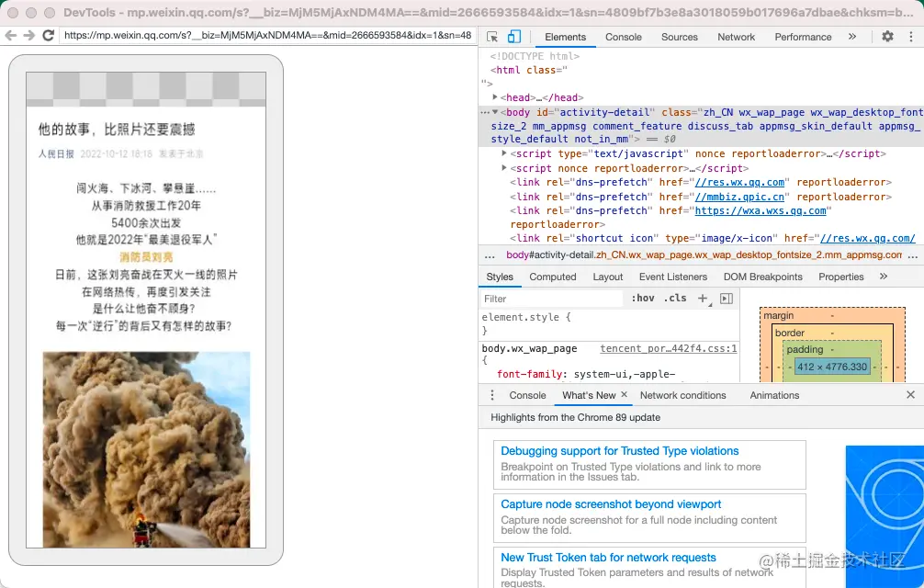
Task: Show more DevTools panels chevron
Action: [x=852, y=37]
